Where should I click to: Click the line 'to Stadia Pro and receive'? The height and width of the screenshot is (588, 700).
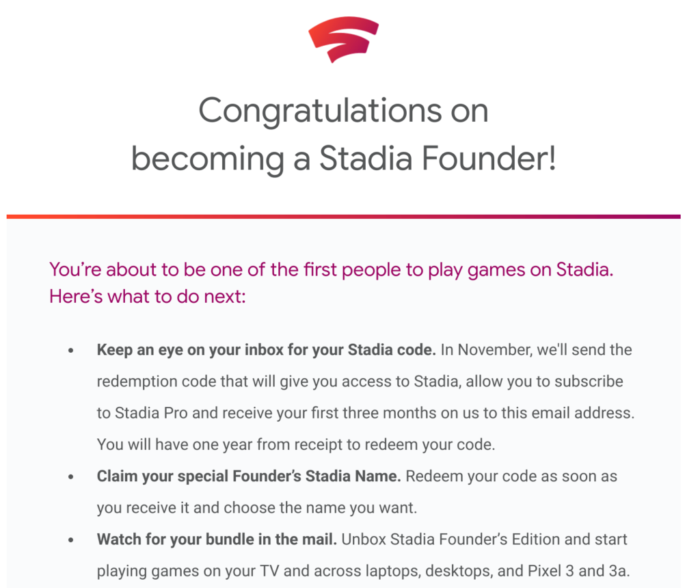pos(366,413)
